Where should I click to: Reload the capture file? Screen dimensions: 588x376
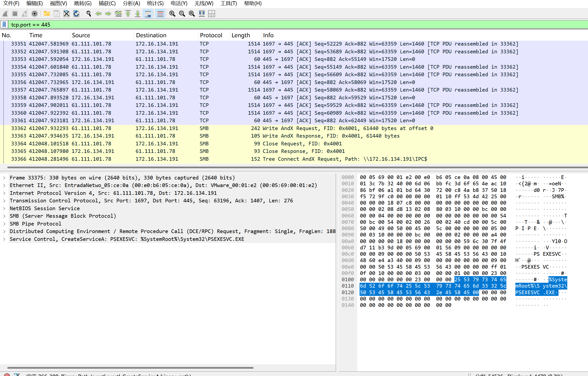[76, 14]
